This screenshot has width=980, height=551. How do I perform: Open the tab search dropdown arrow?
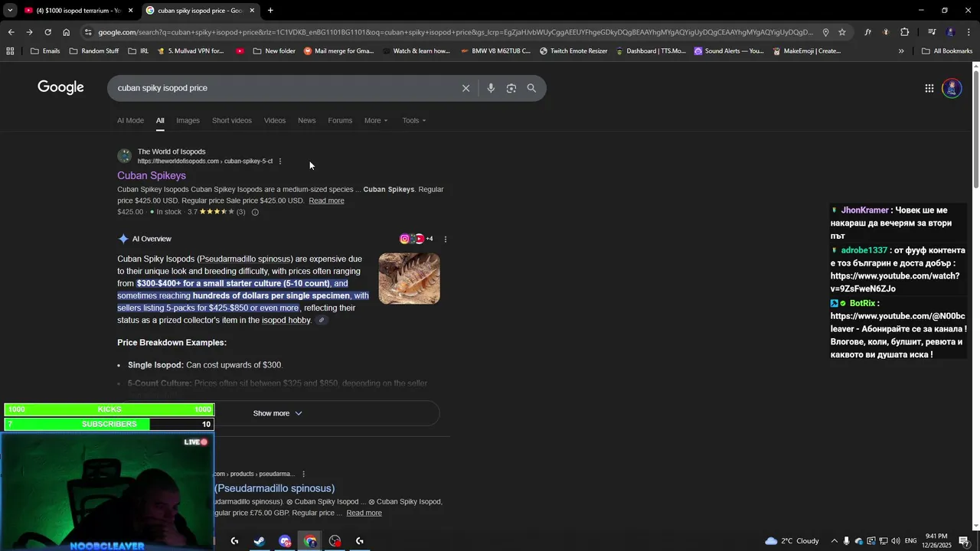[10, 11]
